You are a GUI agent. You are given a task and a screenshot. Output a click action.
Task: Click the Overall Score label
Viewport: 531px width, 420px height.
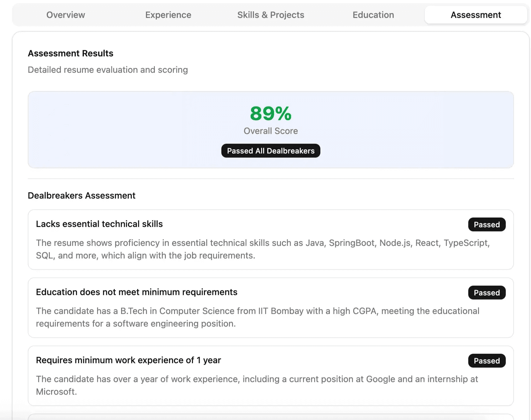(271, 131)
